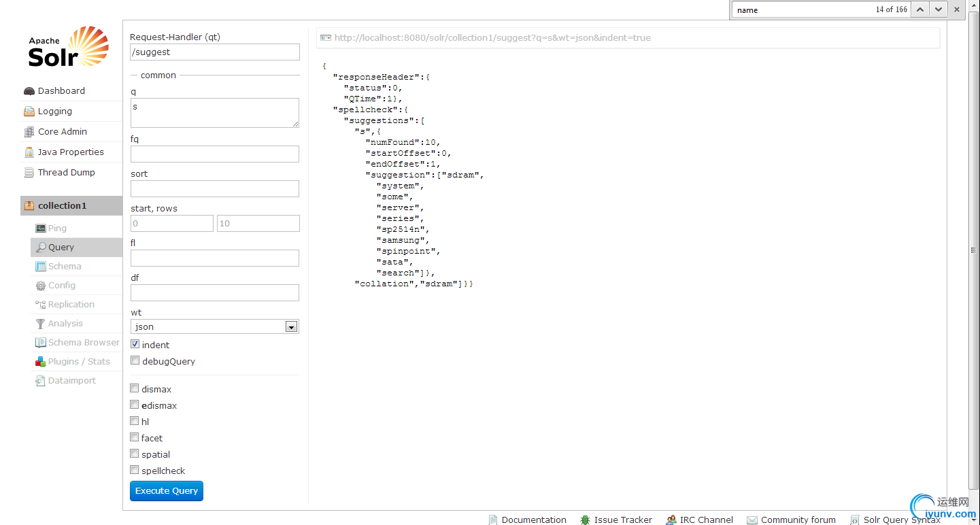Screen dimensions: 980x525
Task: Close the find bar
Action: click(x=957, y=10)
